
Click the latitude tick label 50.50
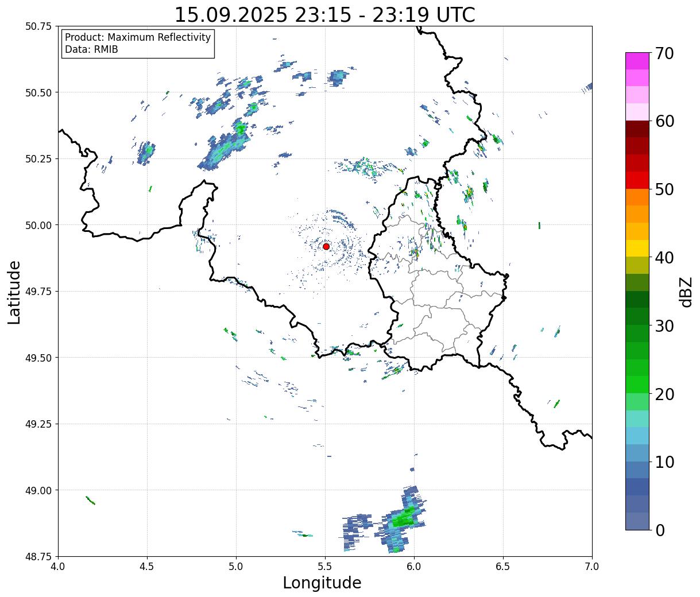coord(38,92)
